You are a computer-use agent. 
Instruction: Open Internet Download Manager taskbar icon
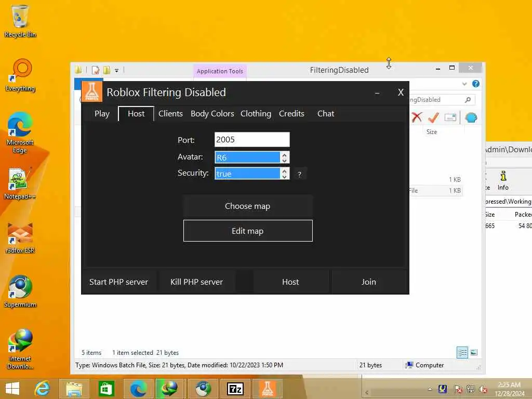click(x=170, y=389)
